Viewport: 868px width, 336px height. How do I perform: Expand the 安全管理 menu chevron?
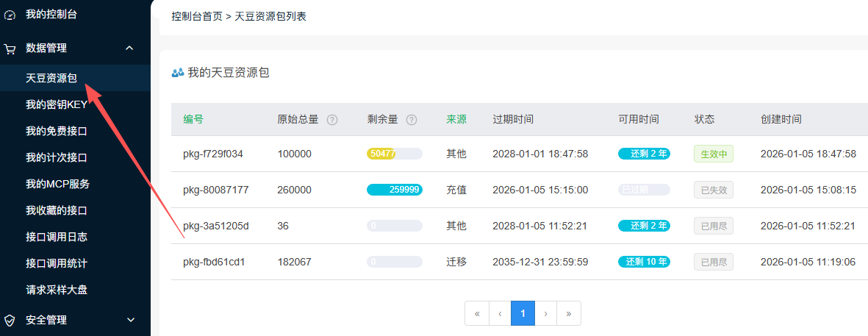[132, 319]
